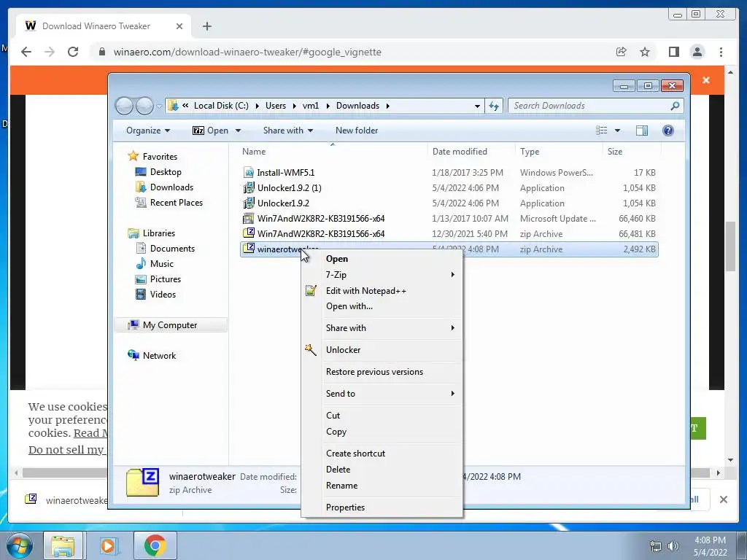Screen dimensions: 747x560
Task: Click the network tray icon
Action: click(x=656, y=546)
